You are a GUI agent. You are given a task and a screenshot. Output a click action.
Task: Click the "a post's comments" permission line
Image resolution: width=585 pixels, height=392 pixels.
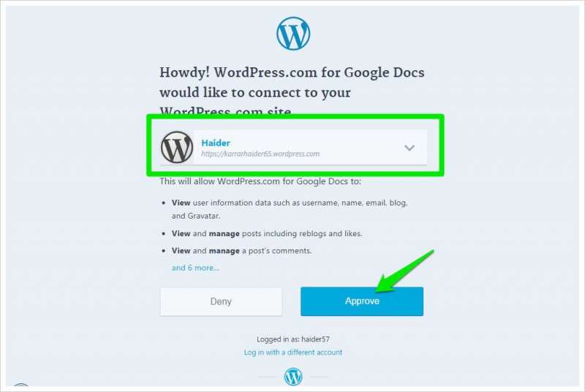277,251
